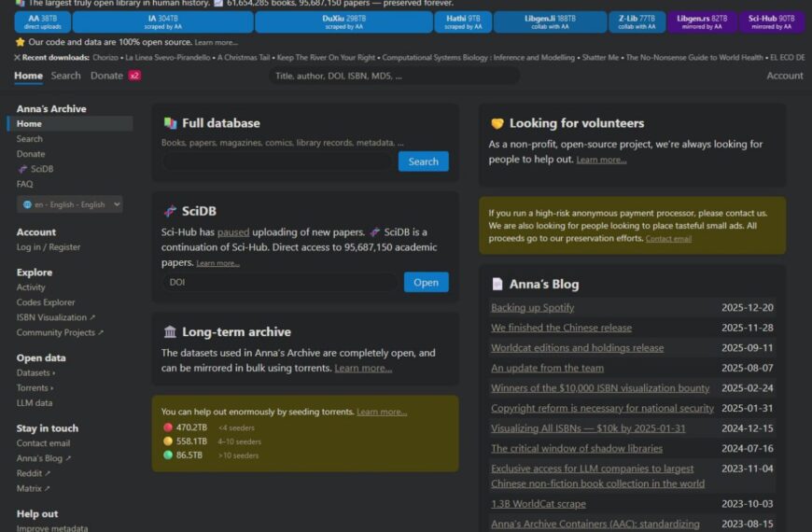Open the language selector dropdown

click(70, 204)
